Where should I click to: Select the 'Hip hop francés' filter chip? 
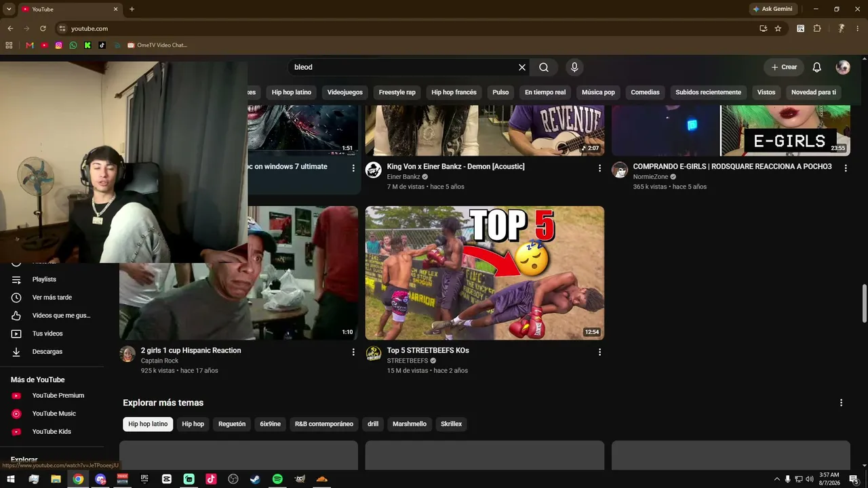coord(454,92)
